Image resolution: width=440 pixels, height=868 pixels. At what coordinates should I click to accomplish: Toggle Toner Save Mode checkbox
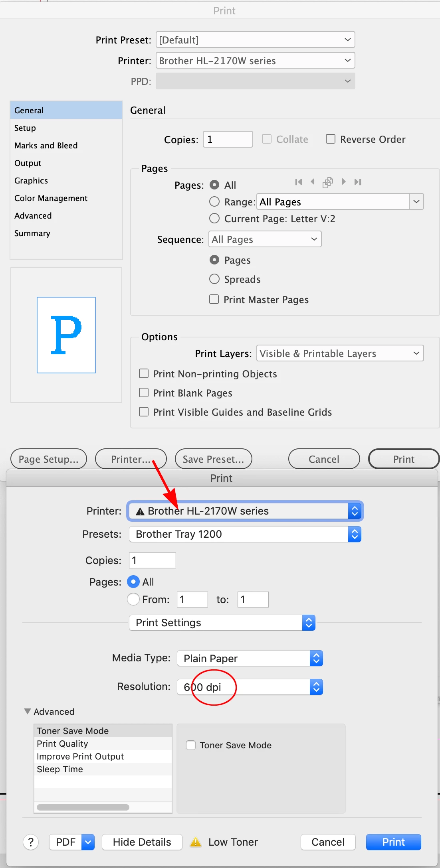point(191,745)
